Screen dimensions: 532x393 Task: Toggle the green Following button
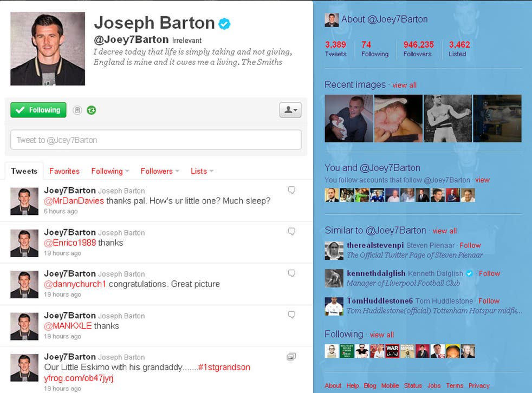[x=38, y=110]
